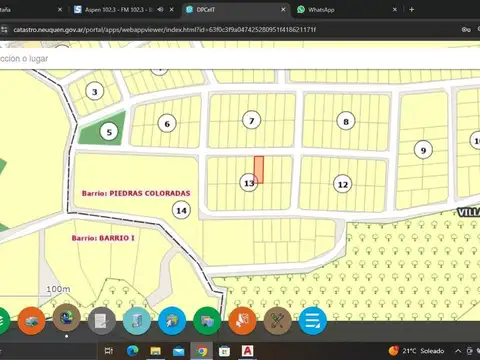Open Microsoft Store from taskbar
The image size is (480, 360).
coord(224,351)
